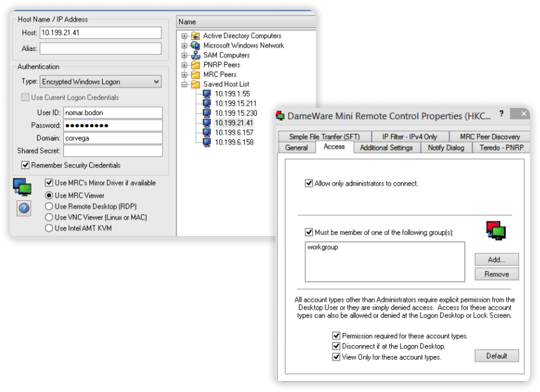
Task: Open the Authentication Type dropdown
Action: 101,82
